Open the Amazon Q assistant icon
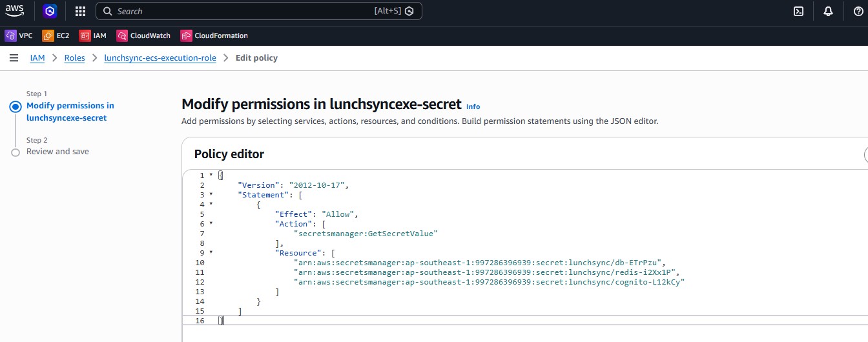The height and width of the screenshot is (342, 868). pos(50,11)
